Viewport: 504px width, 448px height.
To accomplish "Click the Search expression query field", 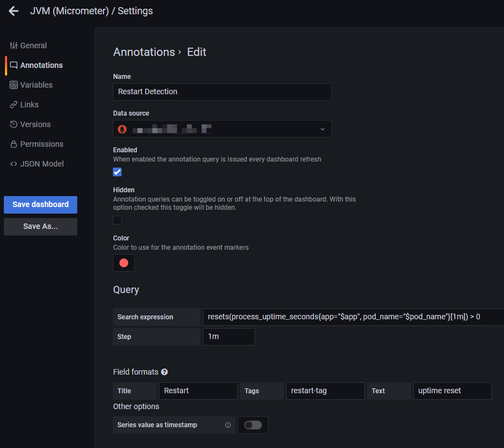I will tap(351, 317).
